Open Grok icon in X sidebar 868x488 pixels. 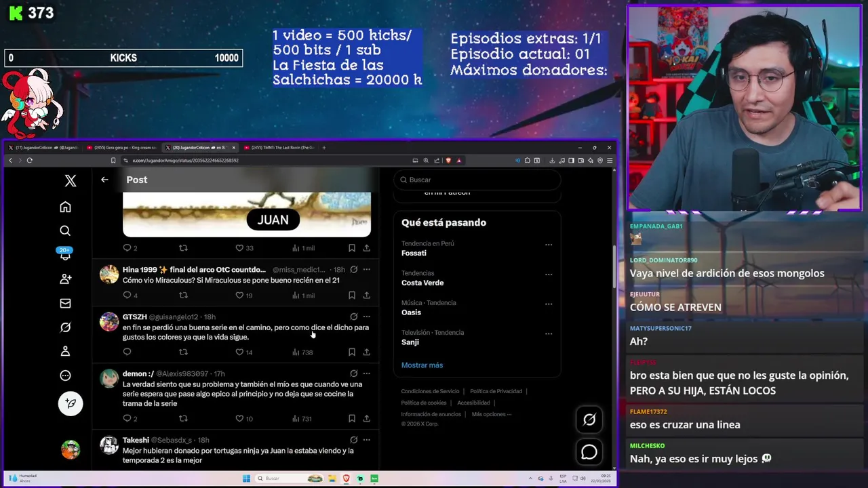pos(65,327)
